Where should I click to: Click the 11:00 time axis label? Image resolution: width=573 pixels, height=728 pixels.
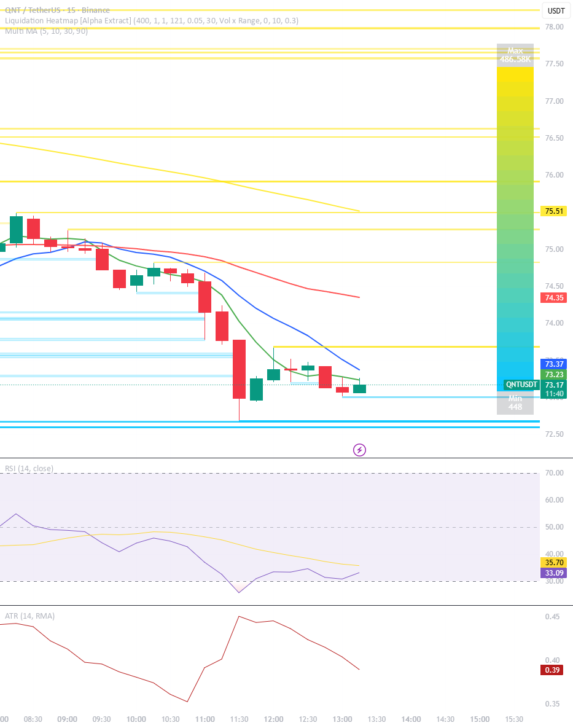point(205,719)
